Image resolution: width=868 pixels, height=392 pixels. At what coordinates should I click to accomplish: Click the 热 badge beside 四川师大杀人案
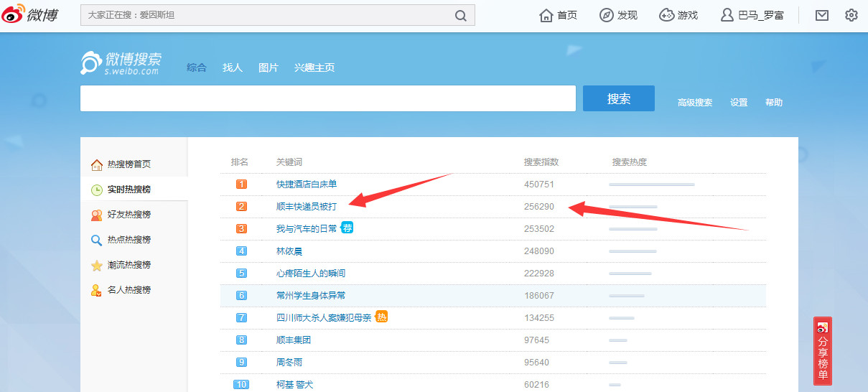click(382, 317)
